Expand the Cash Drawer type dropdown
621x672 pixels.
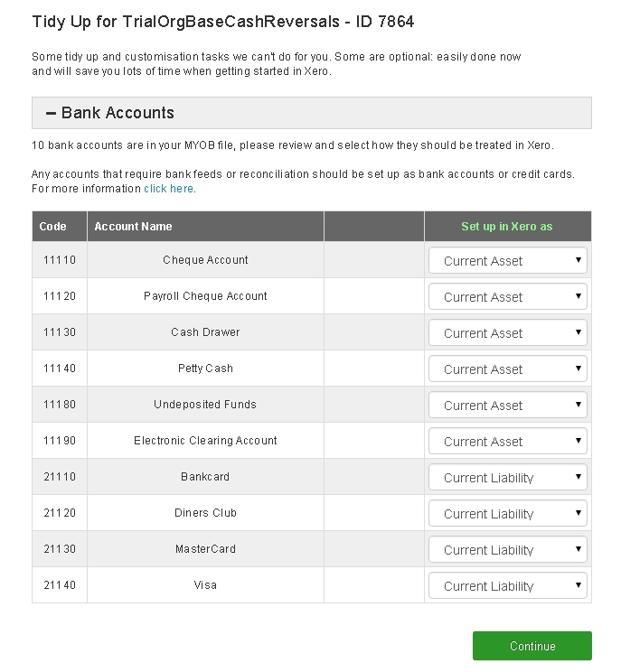pos(507,333)
